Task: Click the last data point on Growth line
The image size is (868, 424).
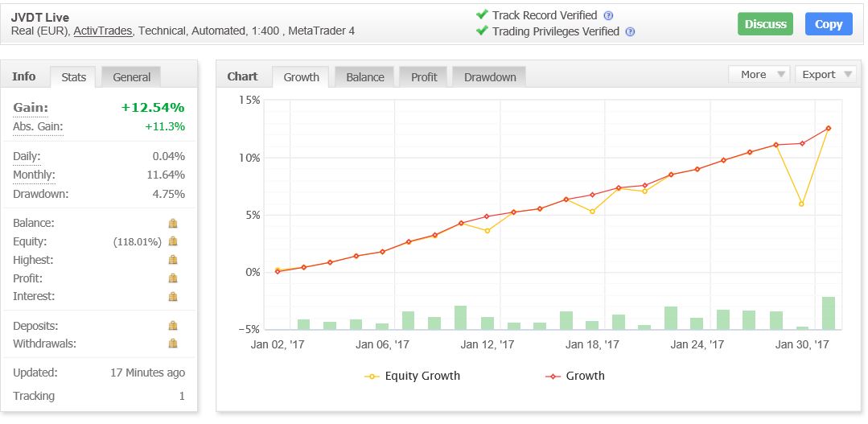Action: pos(828,128)
